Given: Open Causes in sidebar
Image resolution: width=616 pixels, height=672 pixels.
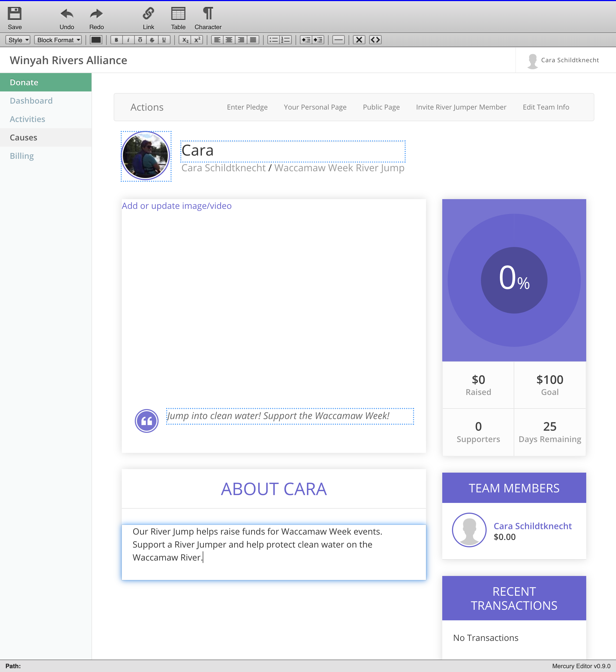Looking at the screenshot, I should pos(46,137).
